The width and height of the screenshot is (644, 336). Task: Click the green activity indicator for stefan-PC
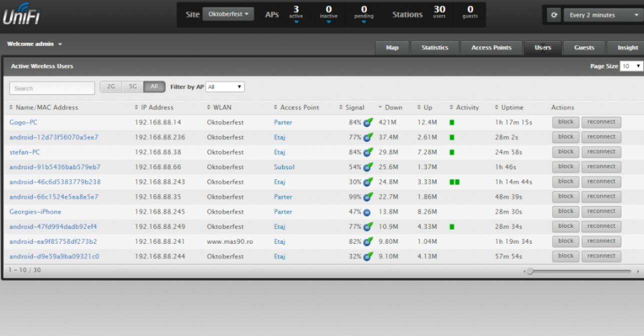(x=452, y=152)
